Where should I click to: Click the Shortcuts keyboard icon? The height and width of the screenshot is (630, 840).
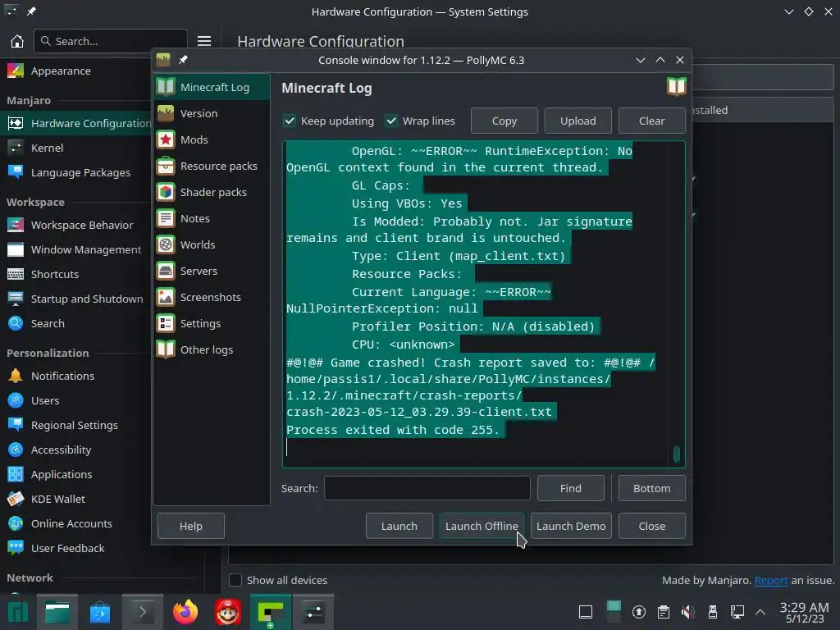pyautogui.click(x=16, y=274)
